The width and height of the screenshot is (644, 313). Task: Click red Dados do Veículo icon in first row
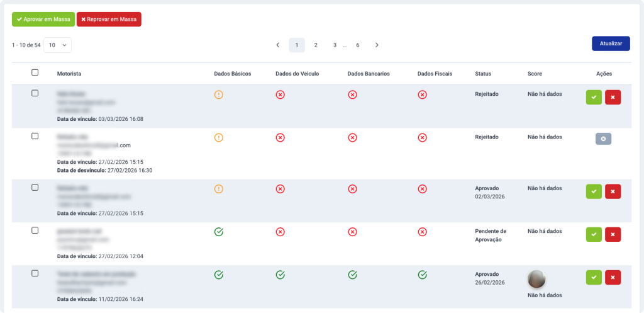click(x=280, y=94)
